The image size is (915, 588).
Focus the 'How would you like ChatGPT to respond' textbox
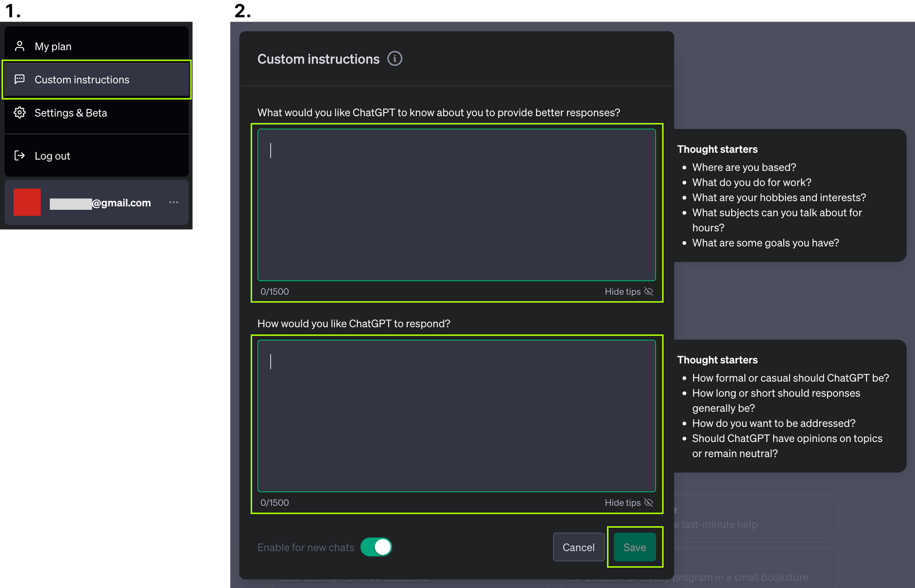[456, 415]
